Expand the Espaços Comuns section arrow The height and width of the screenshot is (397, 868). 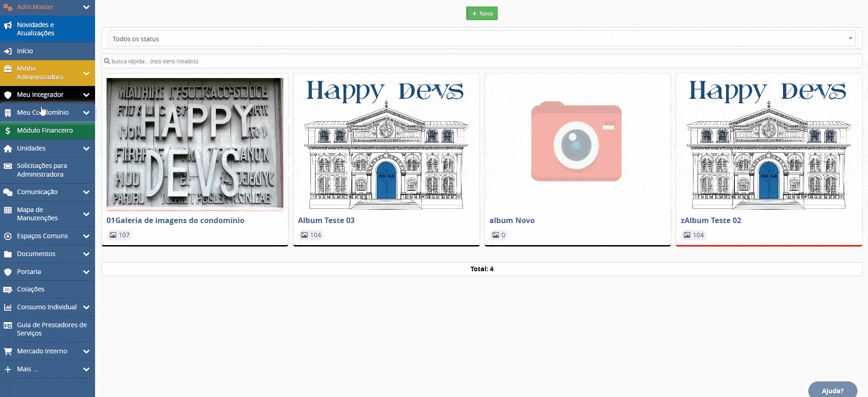pyautogui.click(x=86, y=236)
